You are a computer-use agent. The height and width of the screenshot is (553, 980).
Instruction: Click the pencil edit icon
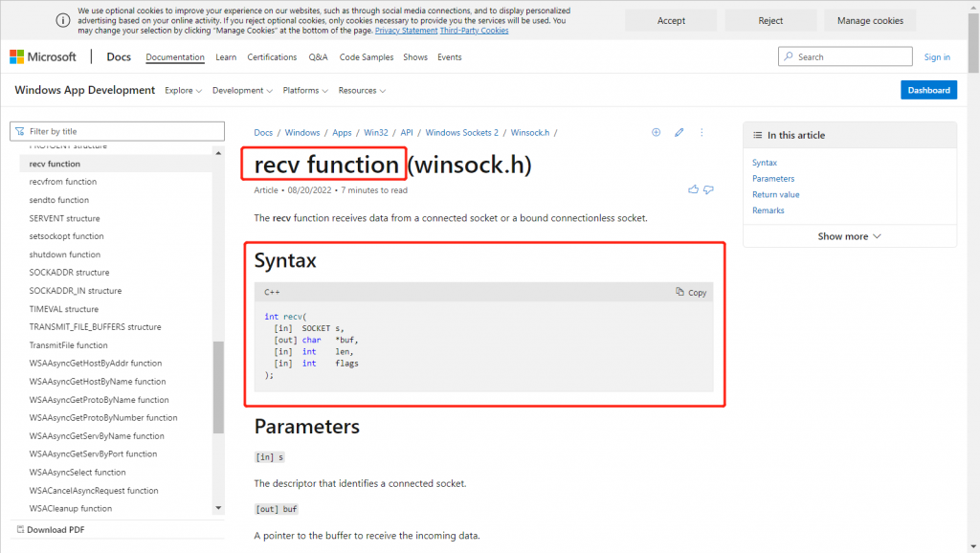[679, 132]
